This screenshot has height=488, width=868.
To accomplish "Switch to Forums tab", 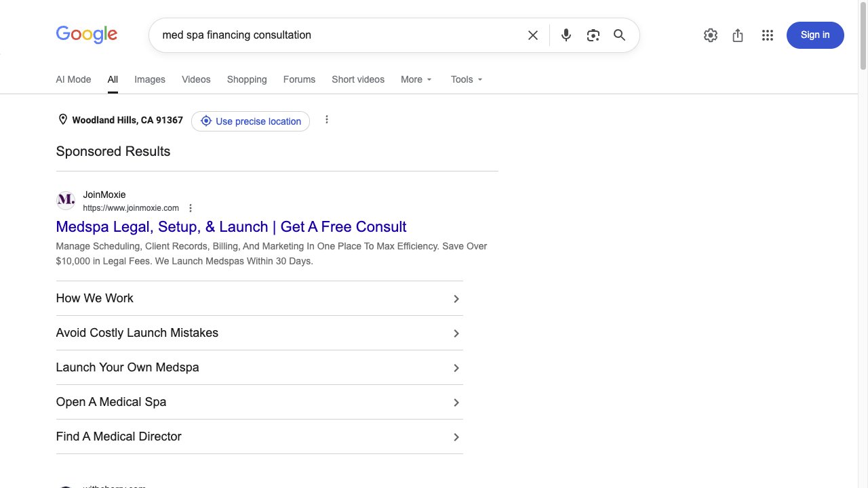I will pos(299,79).
